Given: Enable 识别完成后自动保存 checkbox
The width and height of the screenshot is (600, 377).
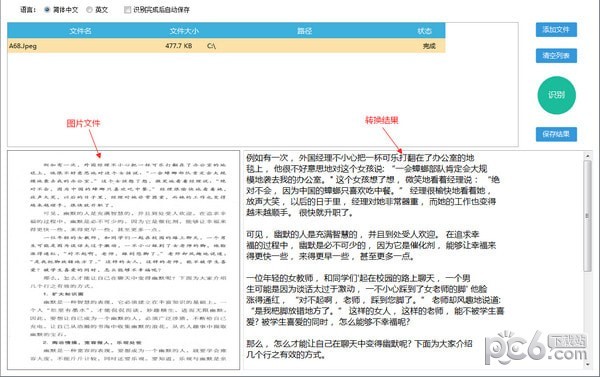Looking at the screenshot, I should (127, 10).
